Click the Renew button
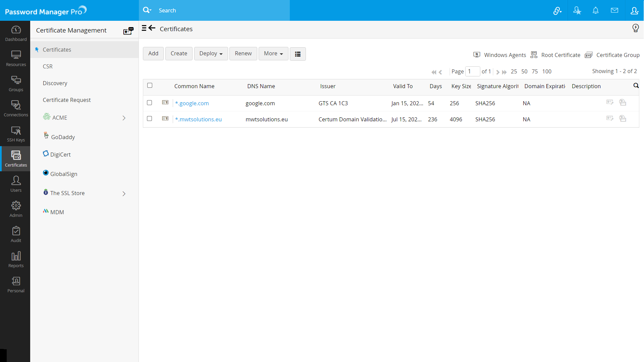The height and width of the screenshot is (362, 644). [243, 53]
